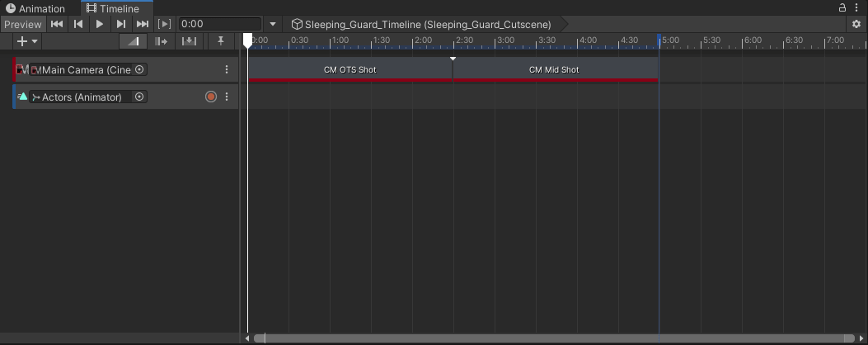This screenshot has width=868, height=345.
Task: Click the scrollbar right zoom handle
Action: (850, 338)
